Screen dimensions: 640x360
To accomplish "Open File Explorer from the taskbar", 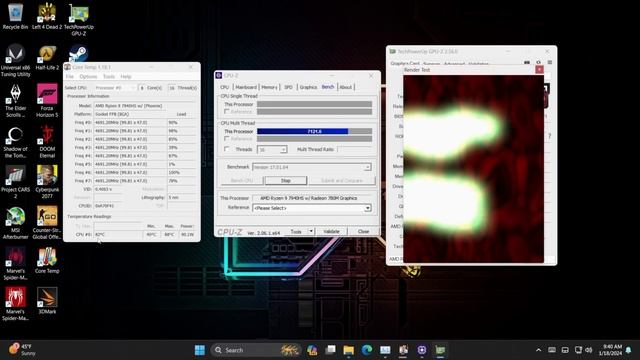I will [349, 350].
